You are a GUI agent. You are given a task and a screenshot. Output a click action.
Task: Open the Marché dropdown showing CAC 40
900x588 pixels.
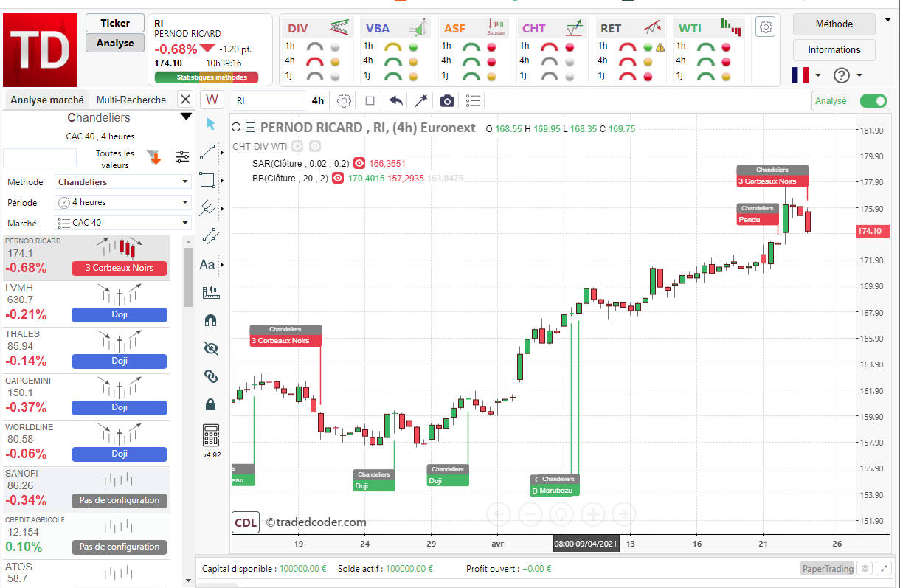coord(123,223)
